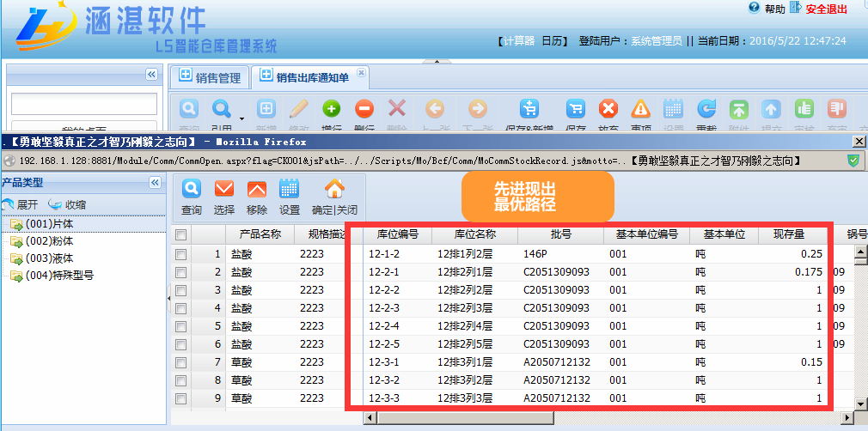Click the 移除 remove icon
The image size is (868, 431).
[x=256, y=189]
